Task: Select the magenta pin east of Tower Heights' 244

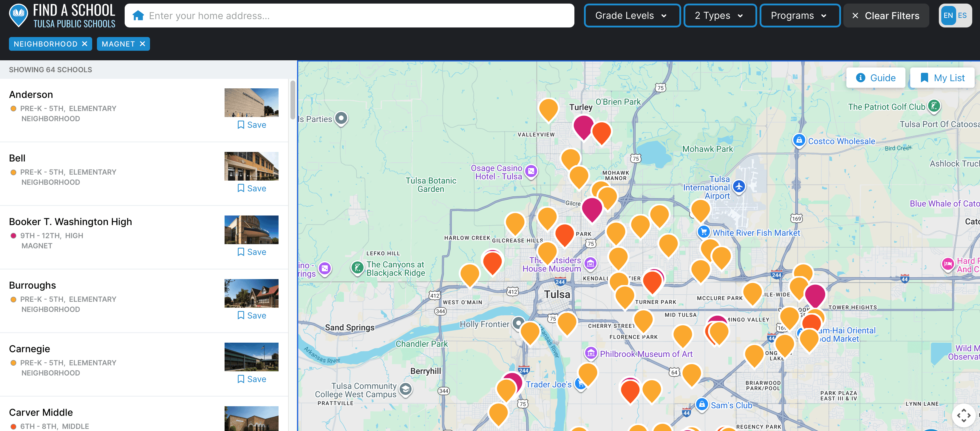Action: (x=815, y=295)
